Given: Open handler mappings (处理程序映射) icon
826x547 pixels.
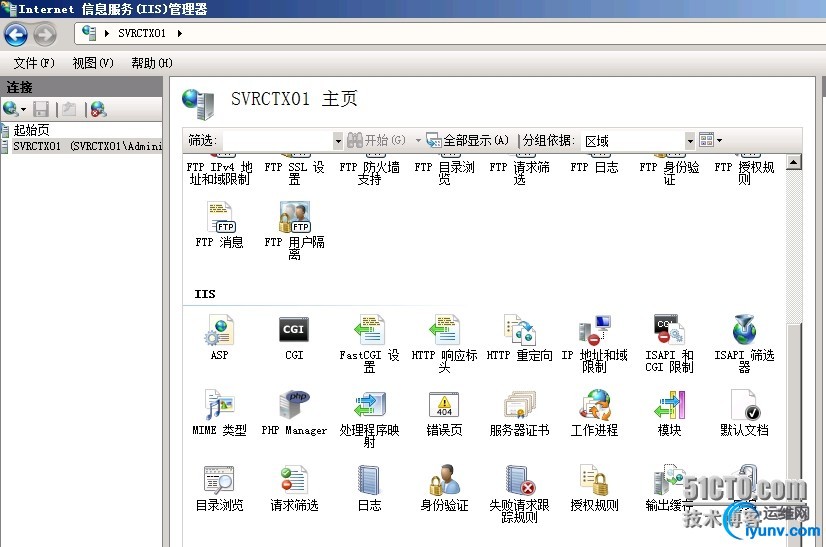Looking at the screenshot, I should tap(369, 418).
